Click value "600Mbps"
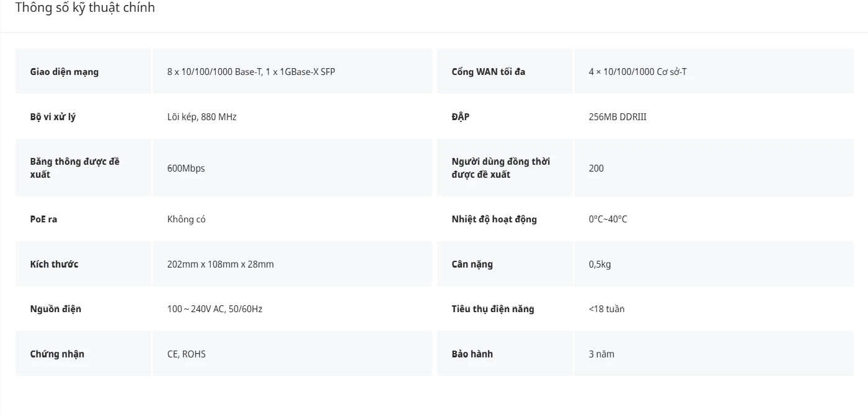868x415 pixels. click(186, 168)
